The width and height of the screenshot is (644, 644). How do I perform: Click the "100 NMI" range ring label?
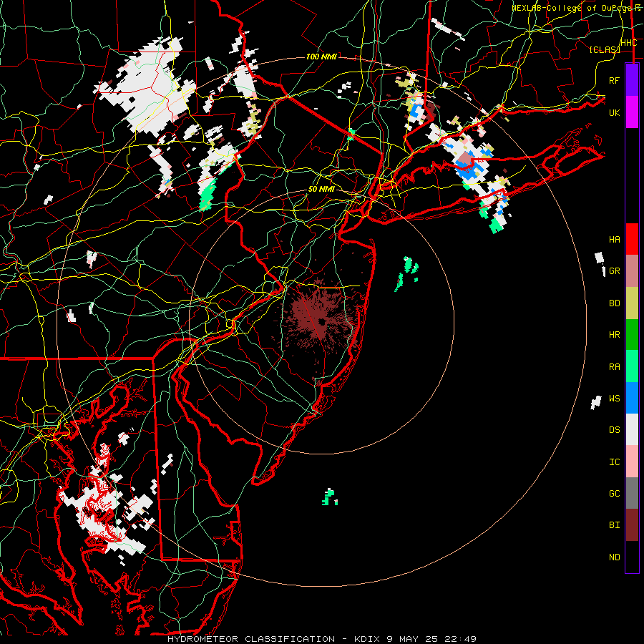321,57
